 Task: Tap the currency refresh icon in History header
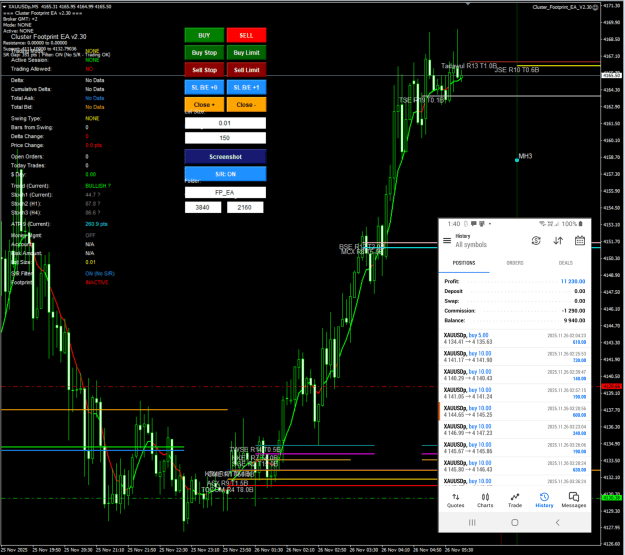(536, 240)
